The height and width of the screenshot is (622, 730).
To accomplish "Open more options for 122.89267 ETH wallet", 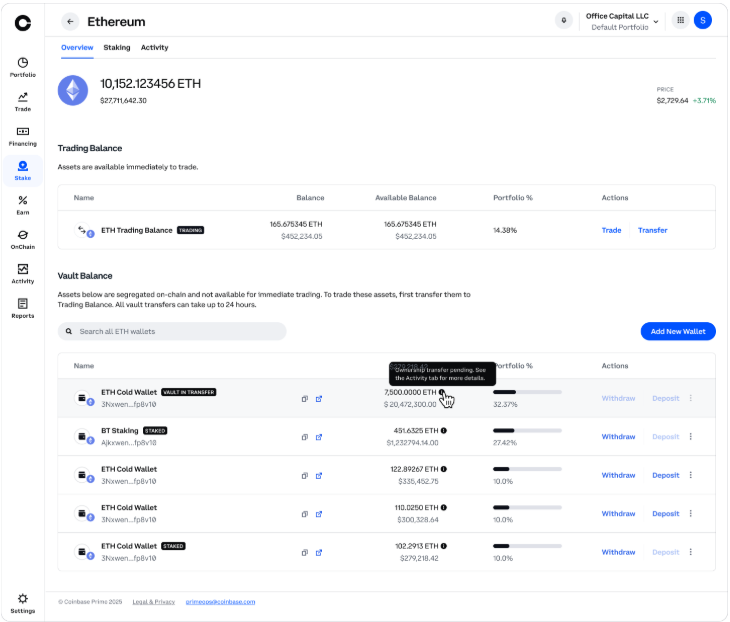I will (690, 475).
